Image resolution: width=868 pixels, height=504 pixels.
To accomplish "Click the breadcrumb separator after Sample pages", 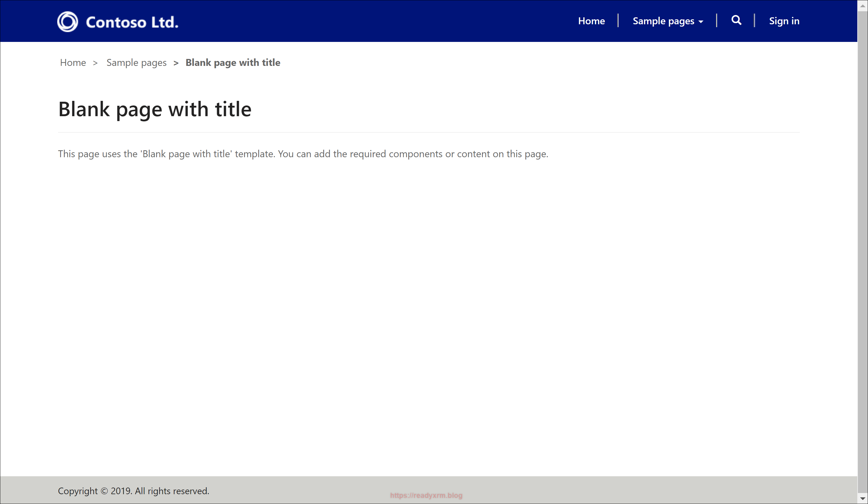I will pyautogui.click(x=176, y=63).
